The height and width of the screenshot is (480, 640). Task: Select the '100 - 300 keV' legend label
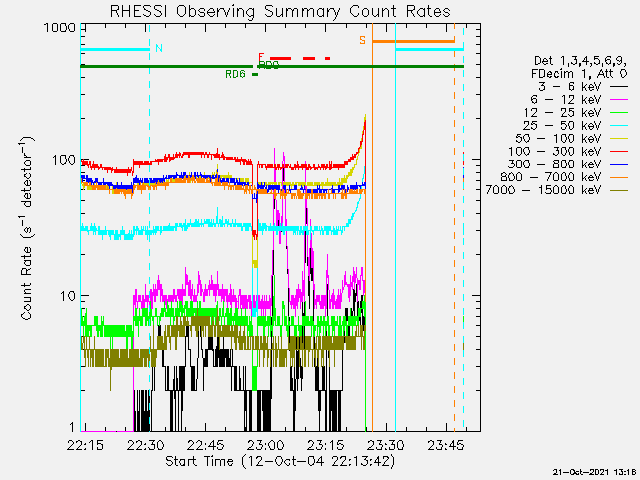point(555,151)
